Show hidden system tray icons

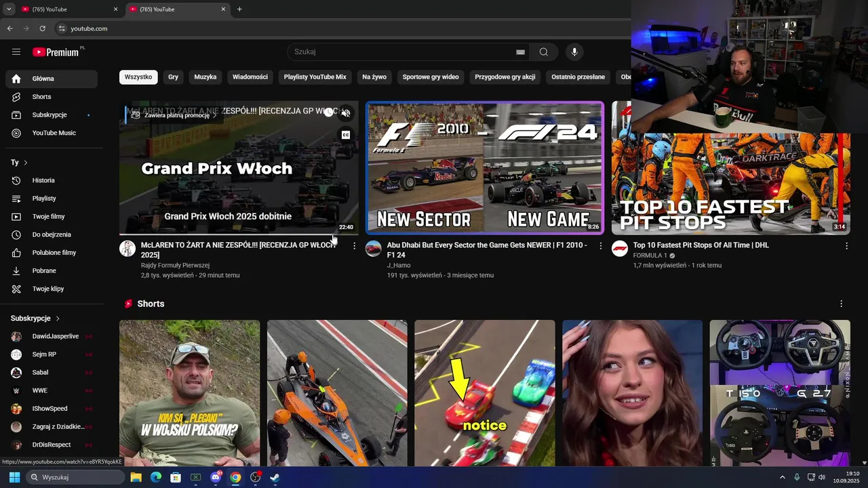point(782,477)
